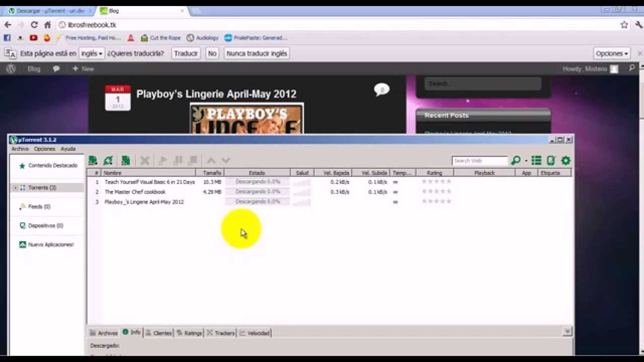Viewport: 644px width, 362px height.
Task: Click inside the Search Web field
Action: (479, 161)
